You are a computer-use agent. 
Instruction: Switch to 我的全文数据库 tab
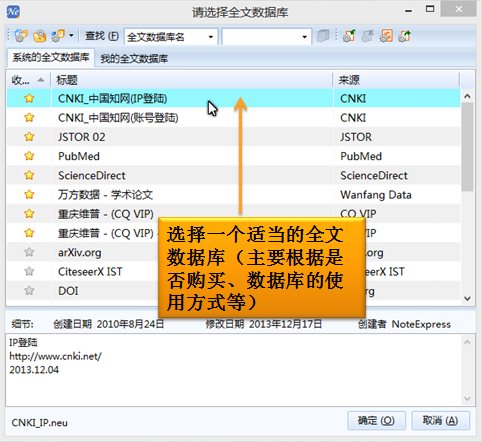pyautogui.click(x=134, y=59)
